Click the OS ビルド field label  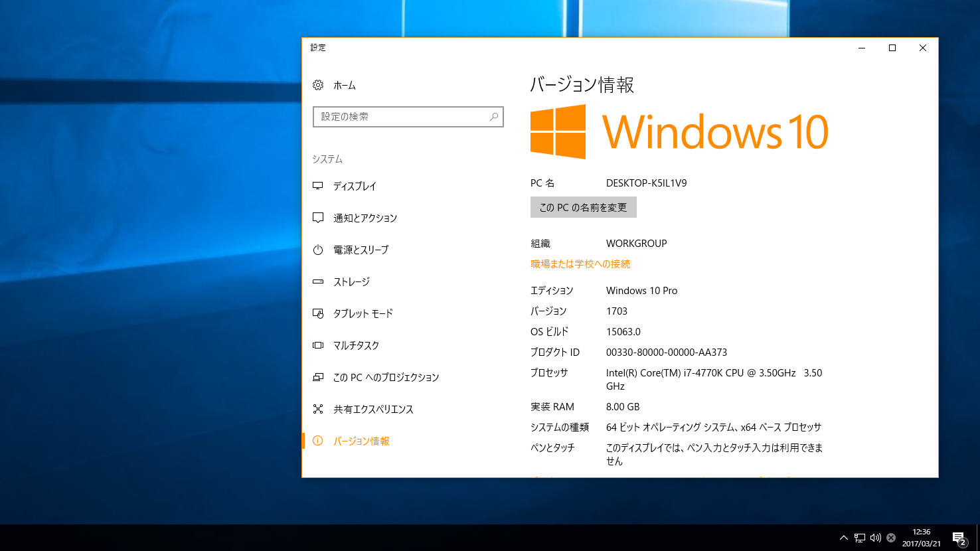tap(550, 332)
